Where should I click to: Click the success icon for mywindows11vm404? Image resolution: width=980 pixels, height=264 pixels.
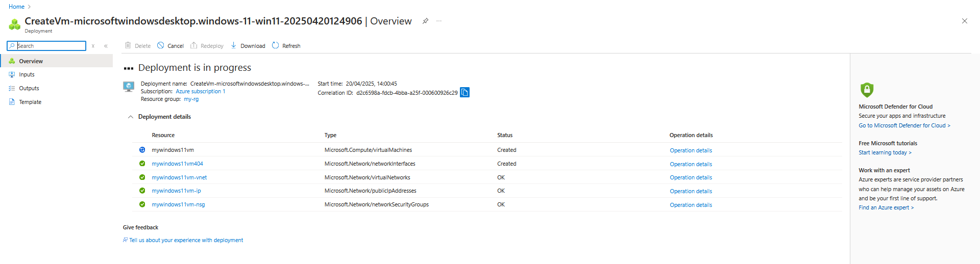click(x=142, y=164)
